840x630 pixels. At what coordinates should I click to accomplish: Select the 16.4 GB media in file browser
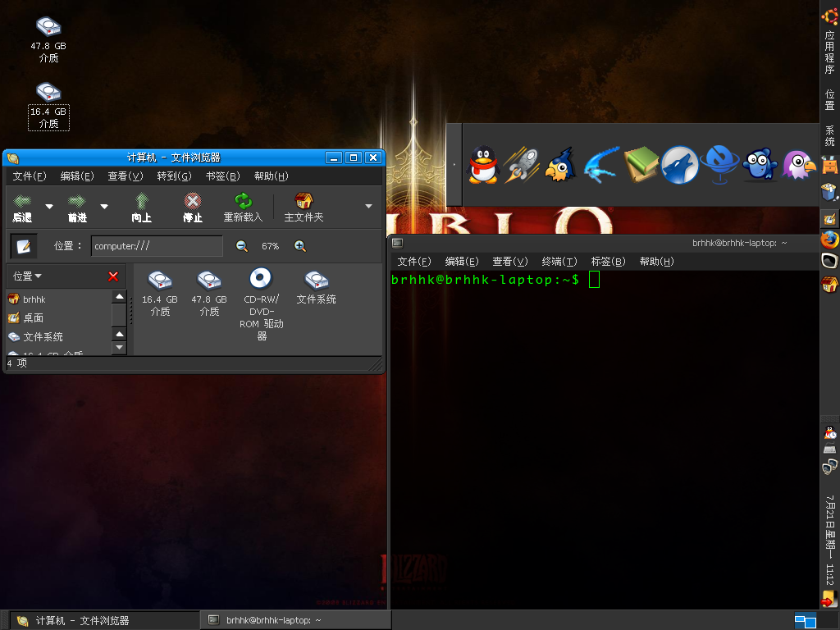pos(160,294)
